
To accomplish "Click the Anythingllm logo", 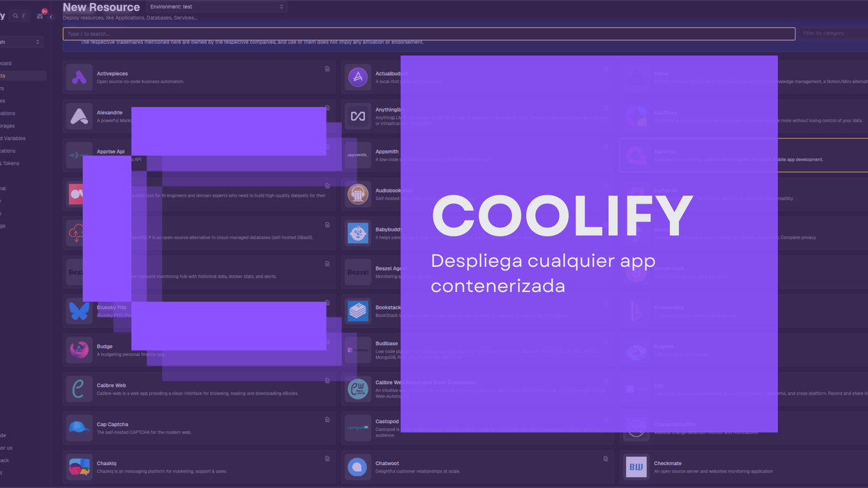I will coord(358,116).
